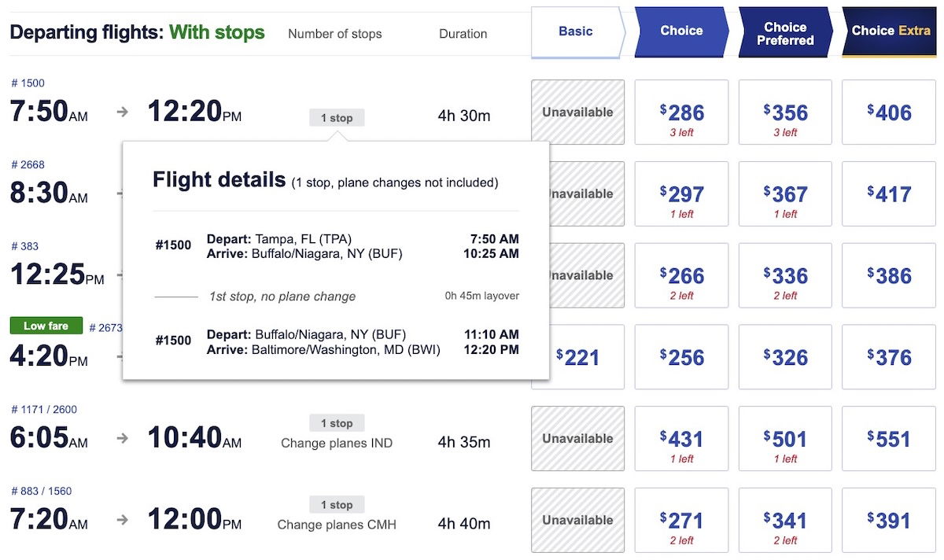944x560 pixels.
Task: Open the Choice Extra fare column header
Action: point(889,32)
